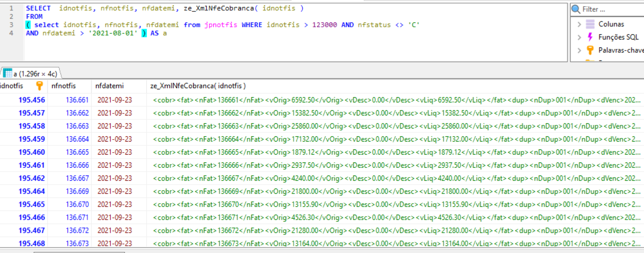Expand the Funções SQL tree node
This screenshot has width=644, height=253.
tap(579, 37)
